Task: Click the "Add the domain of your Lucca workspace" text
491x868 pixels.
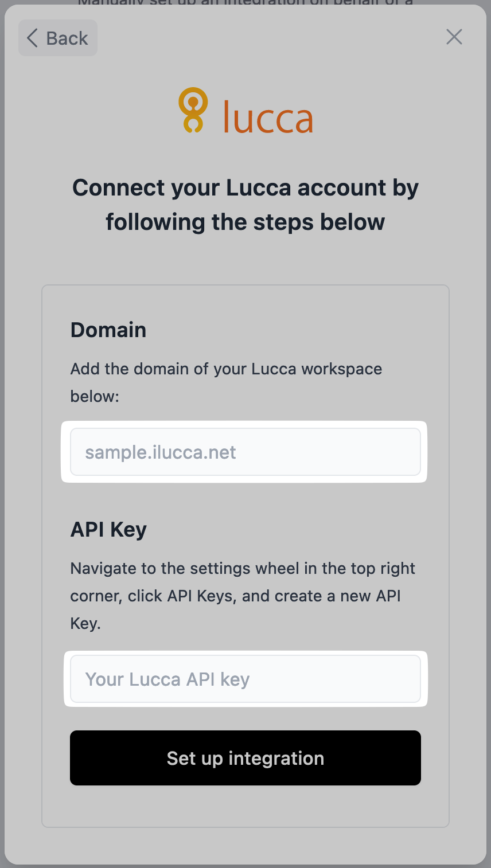Action: (x=226, y=369)
